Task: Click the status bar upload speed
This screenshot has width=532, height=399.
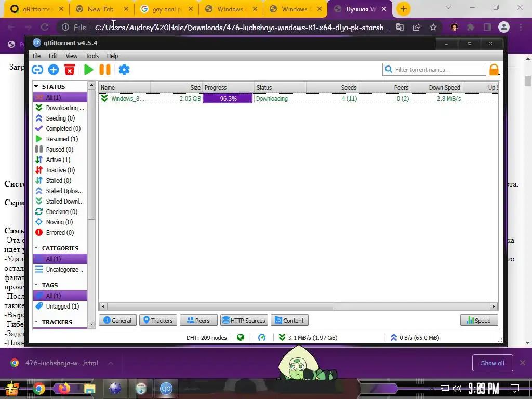Action: pyautogui.click(x=415, y=338)
